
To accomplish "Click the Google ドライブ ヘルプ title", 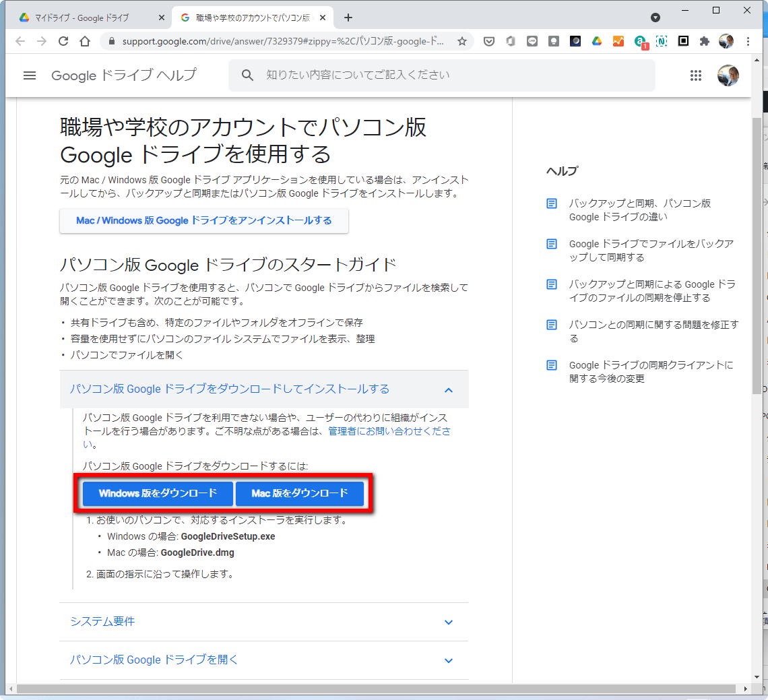I will coord(124,75).
